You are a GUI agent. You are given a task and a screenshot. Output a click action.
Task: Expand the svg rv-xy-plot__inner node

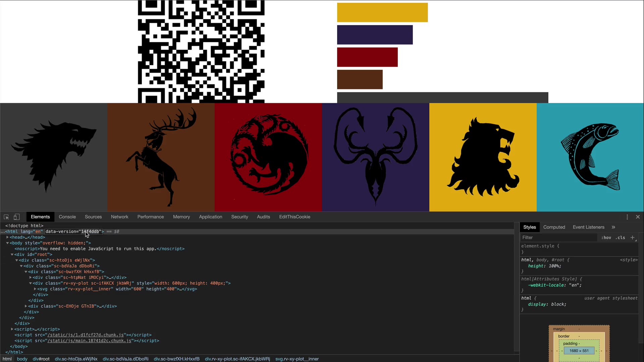(x=35, y=289)
